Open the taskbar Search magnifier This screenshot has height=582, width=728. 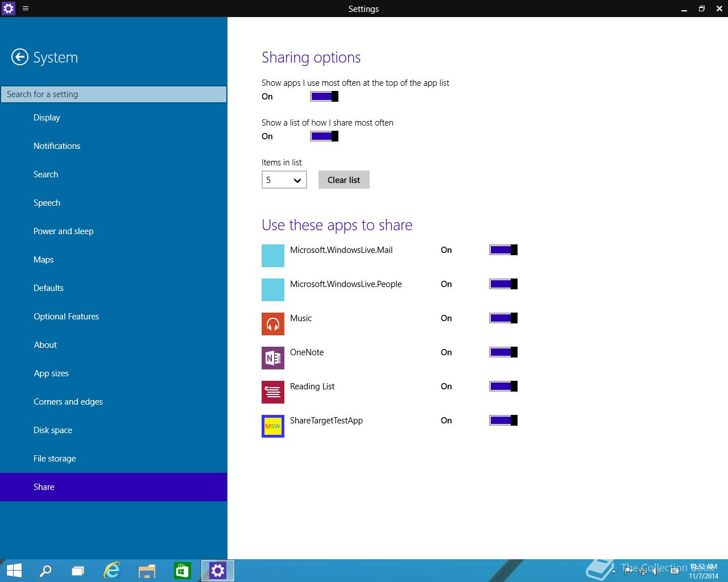point(44,571)
